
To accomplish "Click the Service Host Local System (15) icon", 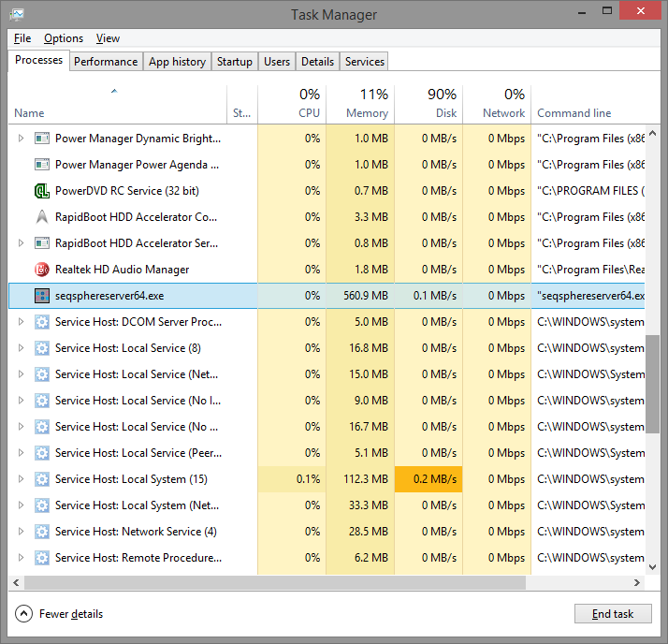I will click(42, 479).
